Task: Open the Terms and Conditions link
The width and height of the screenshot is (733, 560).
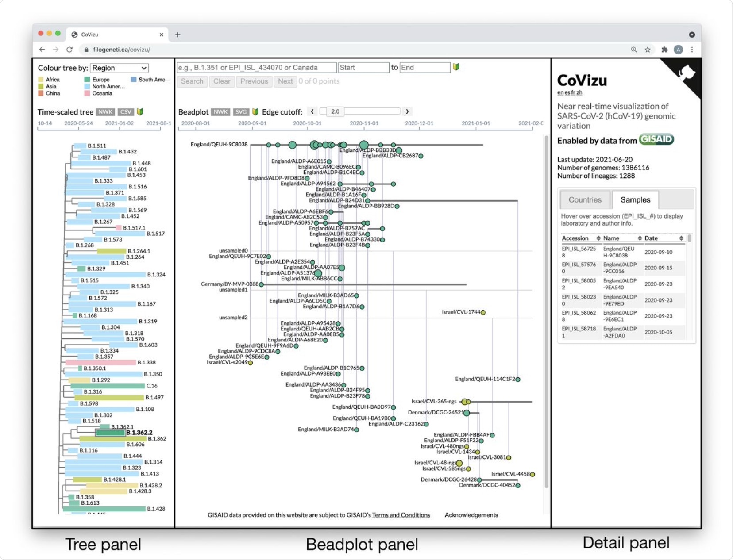Action: point(401,515)
